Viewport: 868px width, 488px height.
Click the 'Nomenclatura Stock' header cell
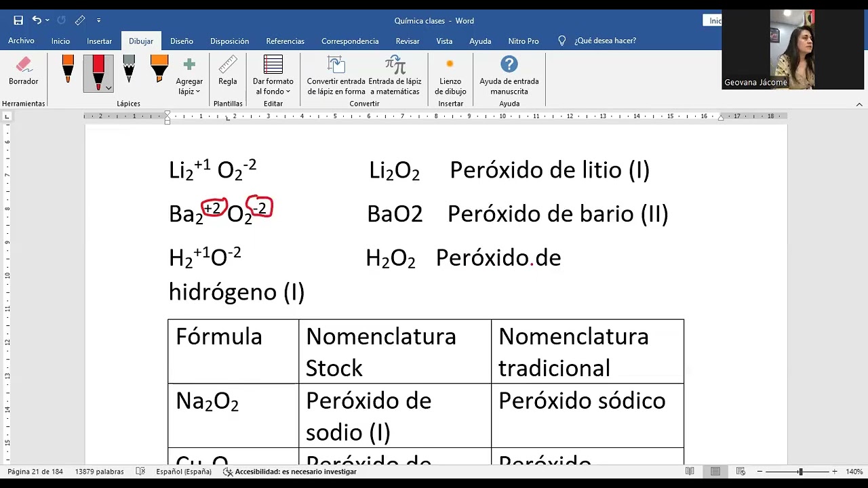395,352
